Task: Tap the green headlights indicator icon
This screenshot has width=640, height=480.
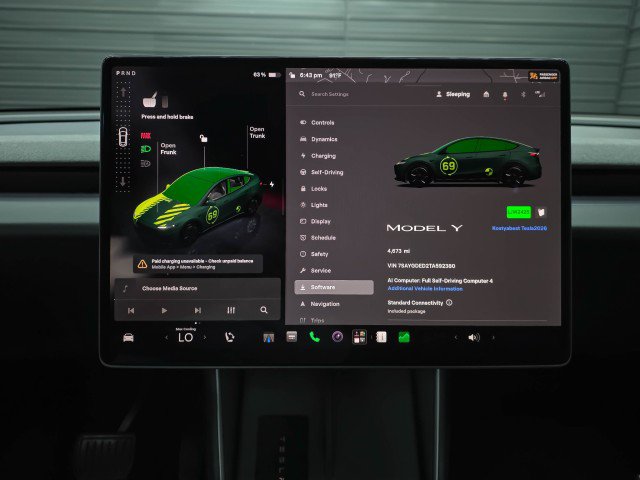Action: (146, 149)
